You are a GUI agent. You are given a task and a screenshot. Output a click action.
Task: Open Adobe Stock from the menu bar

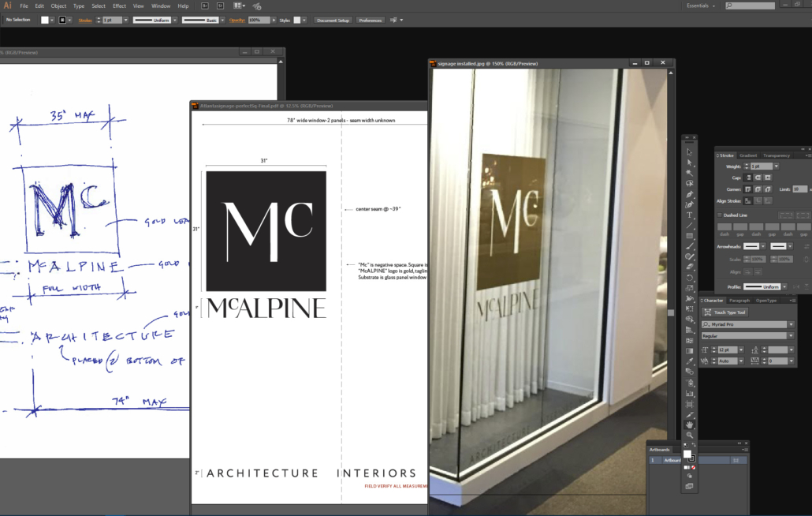(x=221, y=6)
